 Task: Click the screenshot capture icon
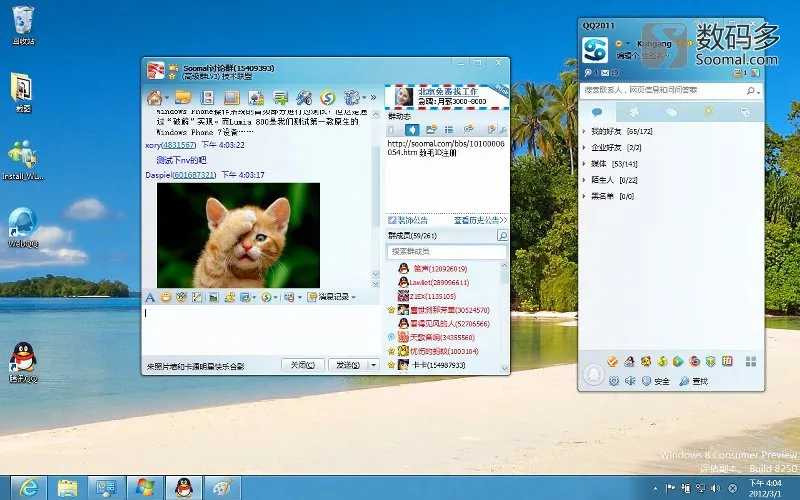(x=245, y=297)
